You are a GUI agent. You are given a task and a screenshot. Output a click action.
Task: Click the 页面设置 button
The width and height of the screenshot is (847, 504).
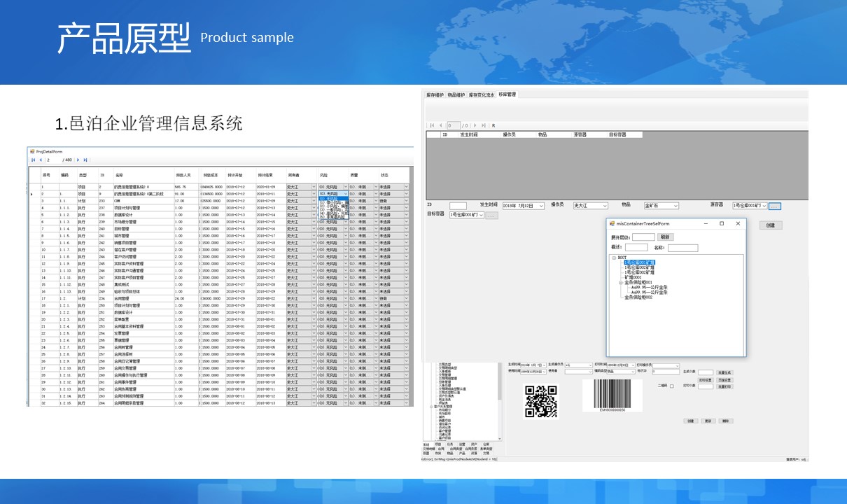click(724, 380)
